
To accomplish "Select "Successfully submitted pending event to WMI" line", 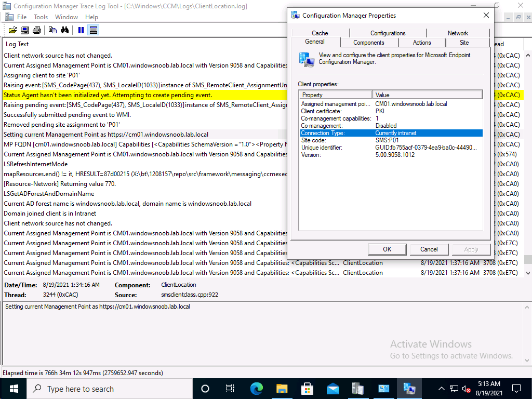I will tap(145, 115).
